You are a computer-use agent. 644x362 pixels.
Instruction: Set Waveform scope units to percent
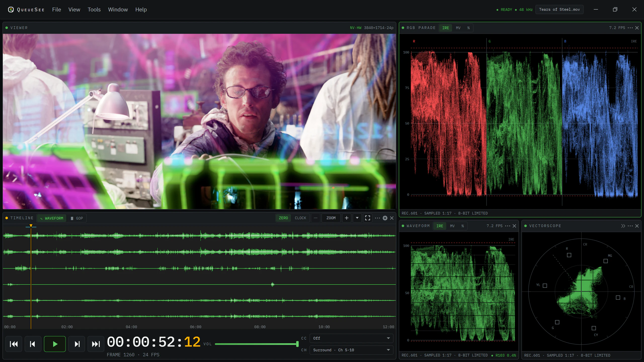click(x=463, y=226)
